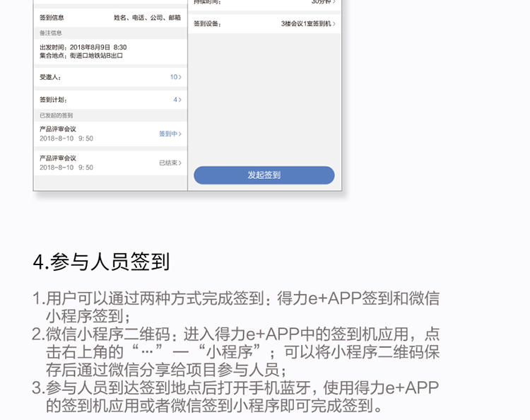The height and width of the screenshot is (420, 530).
Task: Click the 备注信息 section header
Action: pos(110,33)
